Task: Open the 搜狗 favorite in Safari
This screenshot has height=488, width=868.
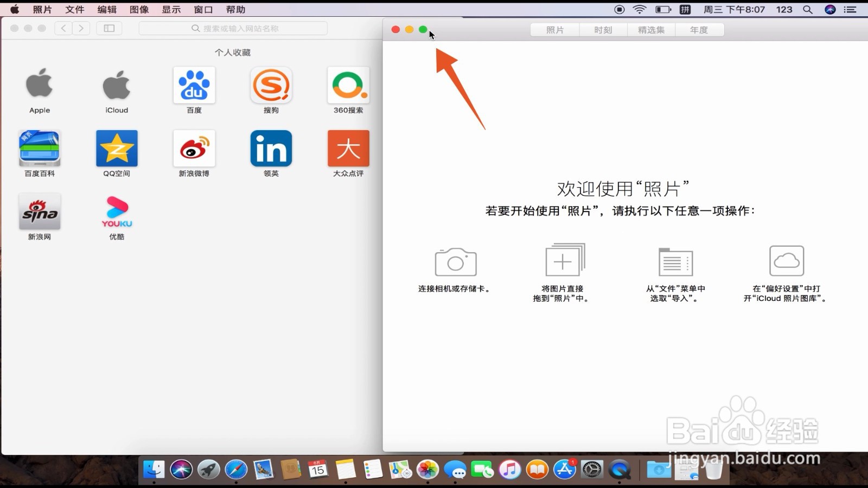Action: 271,85
